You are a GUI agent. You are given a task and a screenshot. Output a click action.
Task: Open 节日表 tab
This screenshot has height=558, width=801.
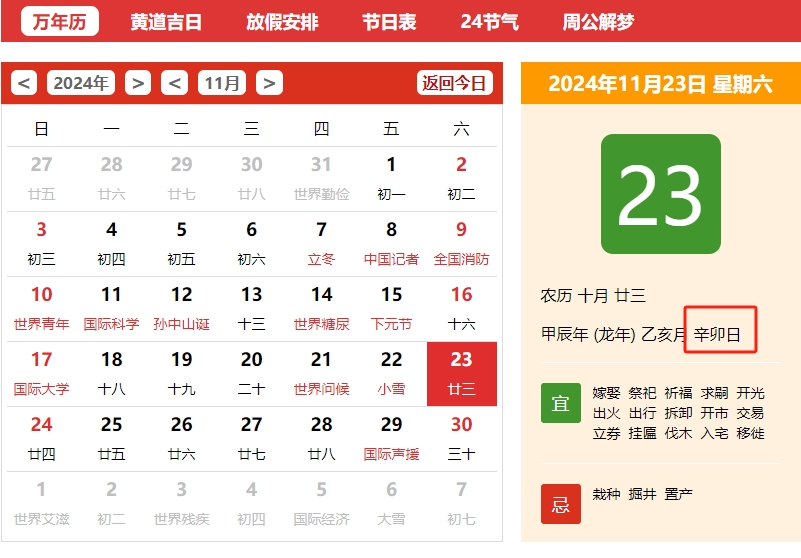[389, 21]
